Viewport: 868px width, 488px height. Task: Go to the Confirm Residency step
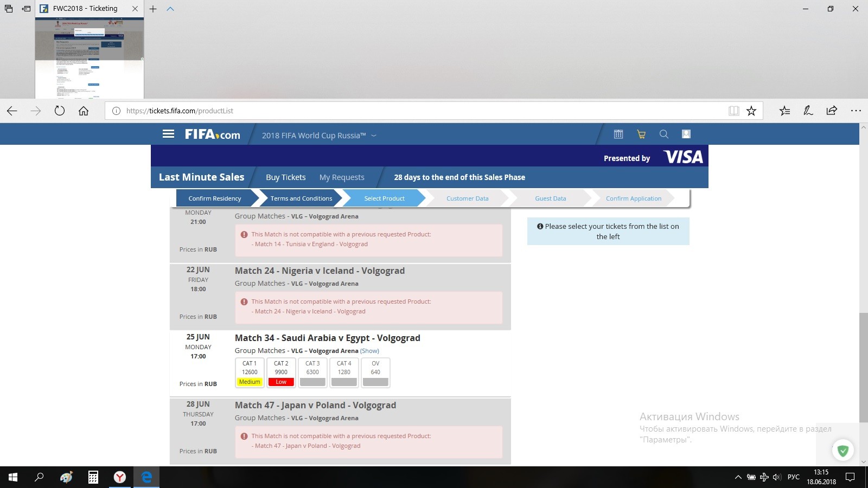[x=215, y=198]
